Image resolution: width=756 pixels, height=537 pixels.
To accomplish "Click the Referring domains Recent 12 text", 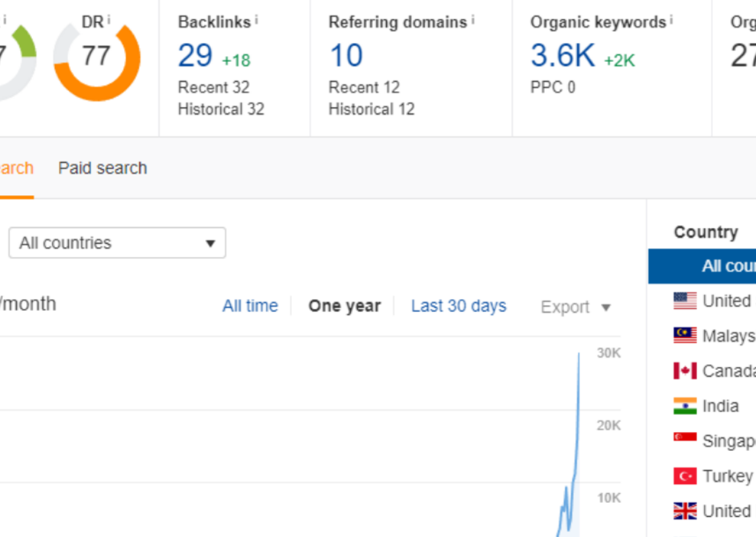I will point(364,87).
